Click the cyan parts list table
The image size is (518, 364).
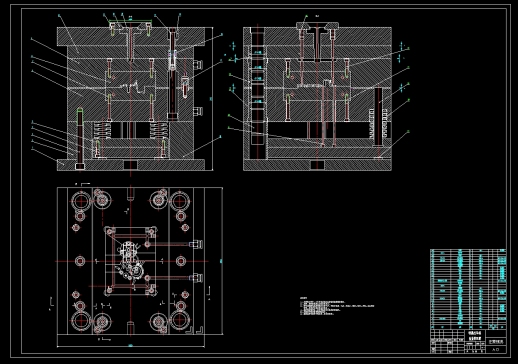coord(468,289)
